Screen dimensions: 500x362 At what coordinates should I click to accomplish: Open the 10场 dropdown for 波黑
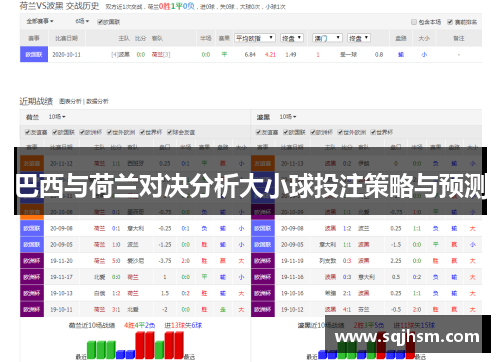tap(288, 117)
